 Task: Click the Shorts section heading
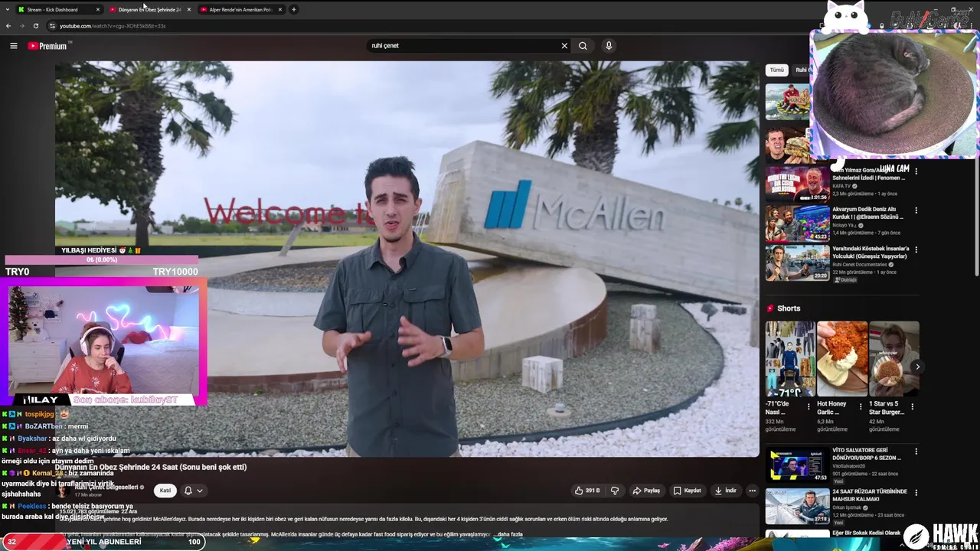[x=789, y=308]
